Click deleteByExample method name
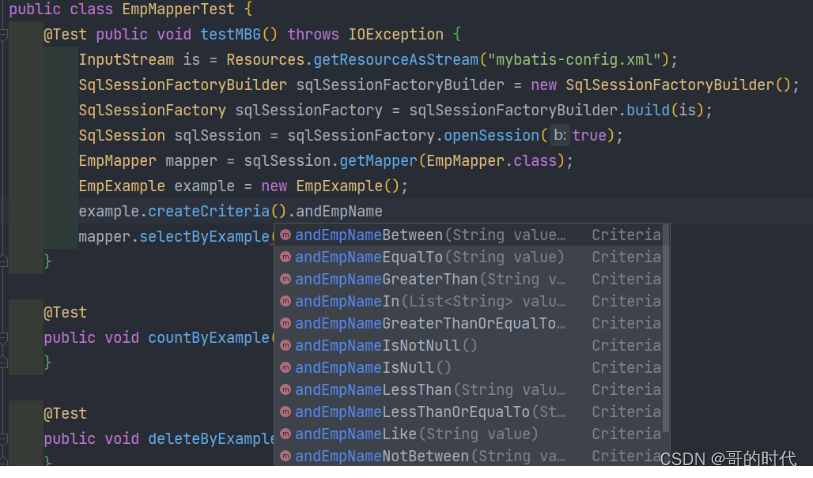 pyautogui.click(x=211, y=439)
